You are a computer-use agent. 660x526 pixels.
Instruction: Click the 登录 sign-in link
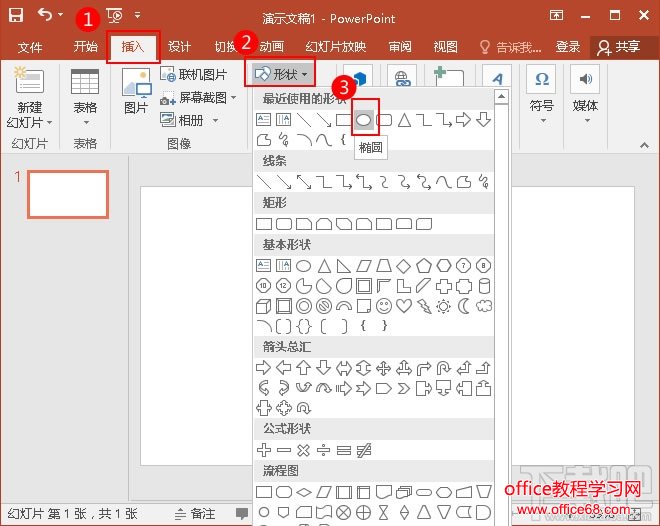568,47
